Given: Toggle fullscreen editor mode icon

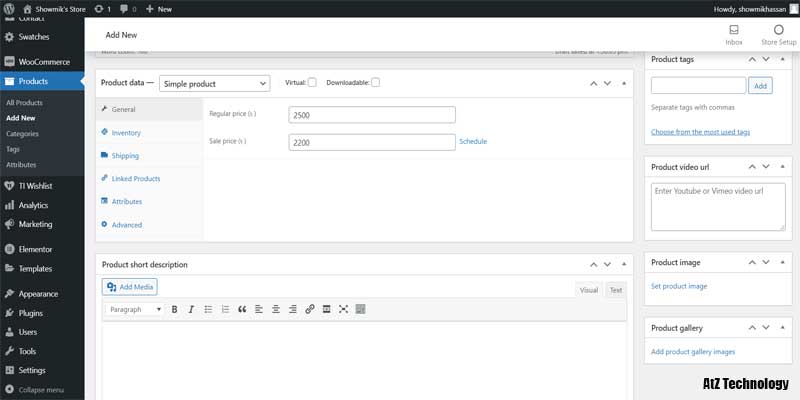Looking at the screenshot, I should [x=343, y=310].
